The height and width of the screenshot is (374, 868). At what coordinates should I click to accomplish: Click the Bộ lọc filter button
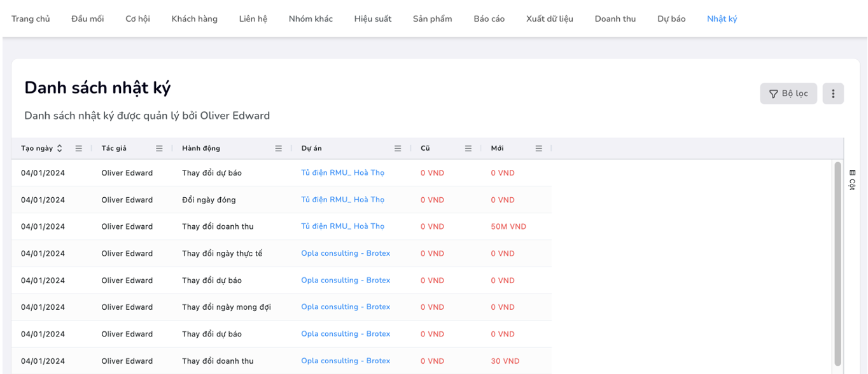[x=788, y=93]
